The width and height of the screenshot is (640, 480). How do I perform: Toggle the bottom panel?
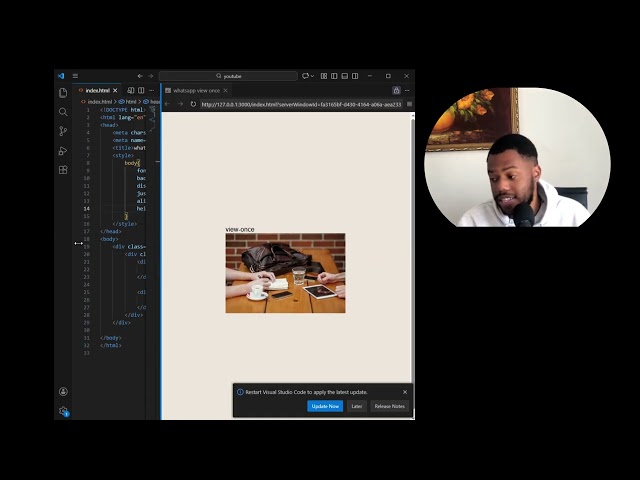[344, 76]
